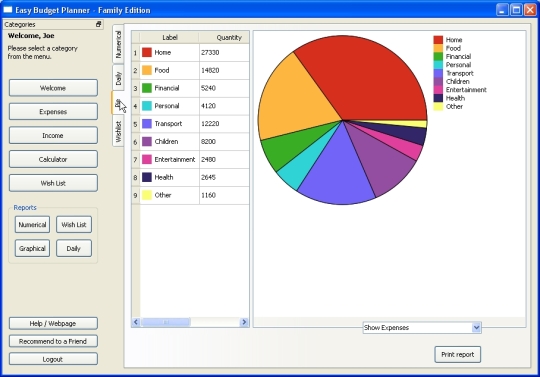Click the yellow Other swatch in table

point(147,195)
